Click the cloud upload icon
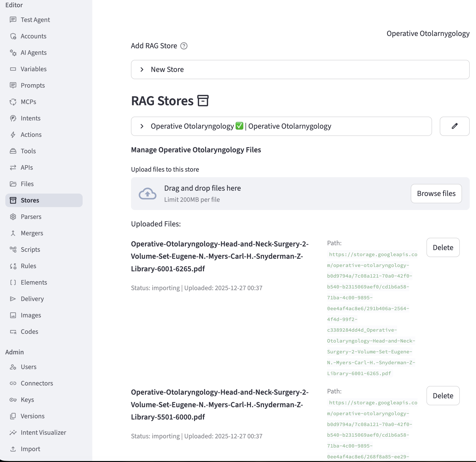This screenshot has width=476, height=462. click(147, 194)
